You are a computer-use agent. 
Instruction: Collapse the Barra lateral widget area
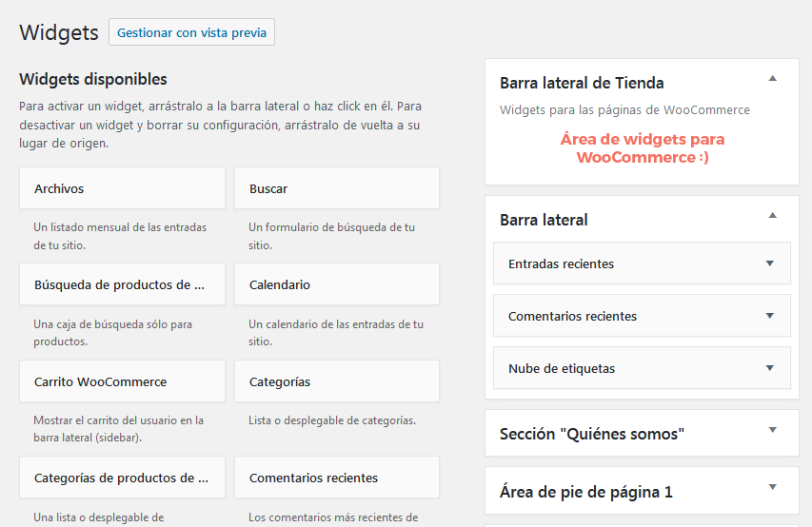tap(773, 215)
